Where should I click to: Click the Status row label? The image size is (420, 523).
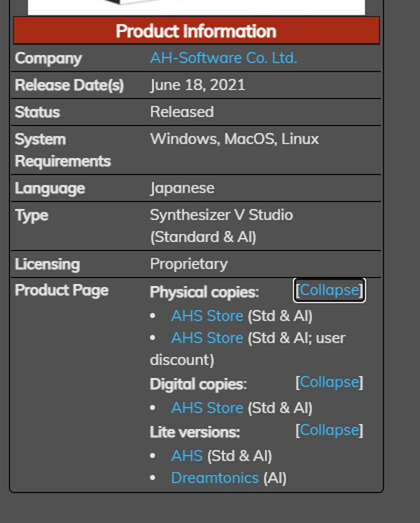tap(37, 112)
